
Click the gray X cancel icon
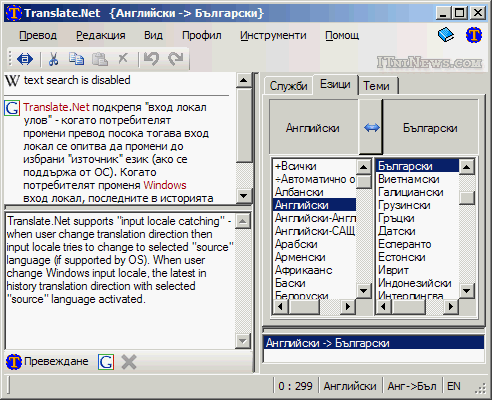tap(129, 362)
